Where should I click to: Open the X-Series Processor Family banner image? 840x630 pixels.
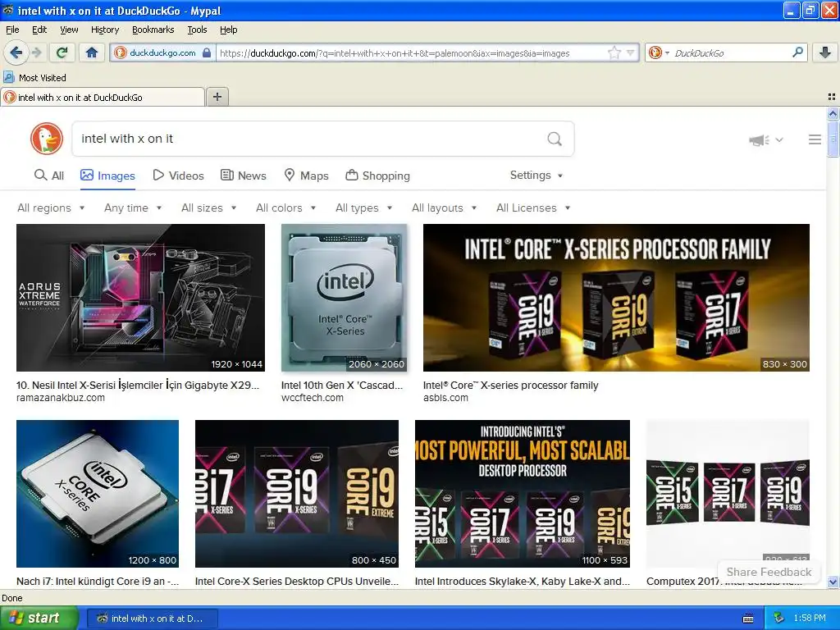(x=616, y=297)
